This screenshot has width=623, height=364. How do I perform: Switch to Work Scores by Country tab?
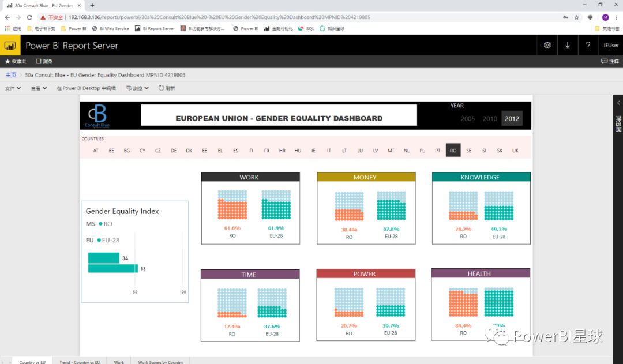coord(160,362)
